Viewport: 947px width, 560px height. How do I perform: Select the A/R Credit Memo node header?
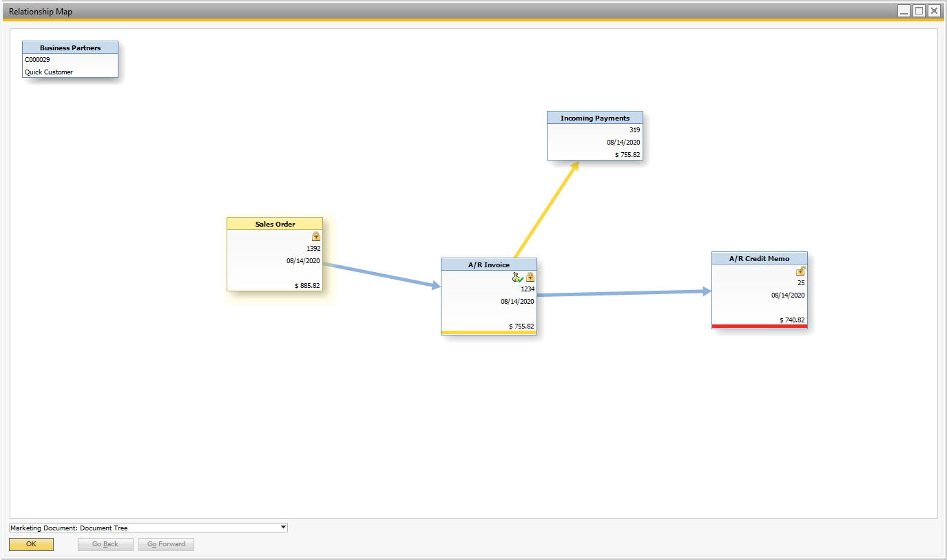pos(759,258)
